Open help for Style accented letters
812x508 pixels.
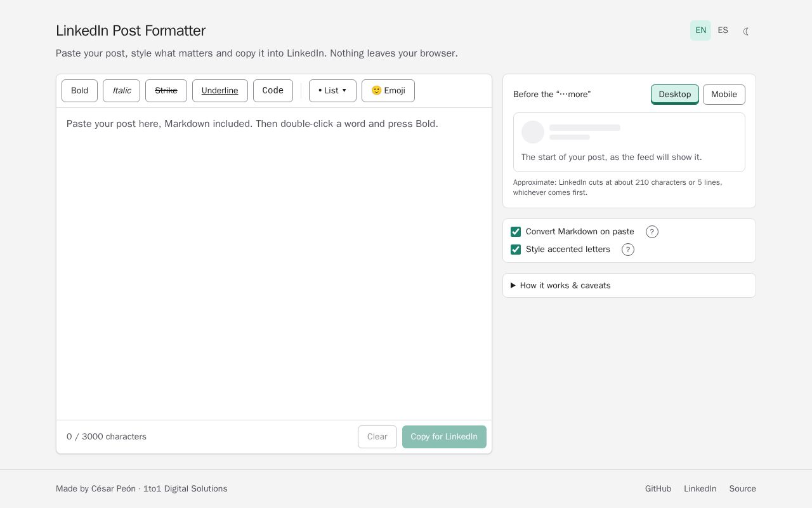(628, 250)
